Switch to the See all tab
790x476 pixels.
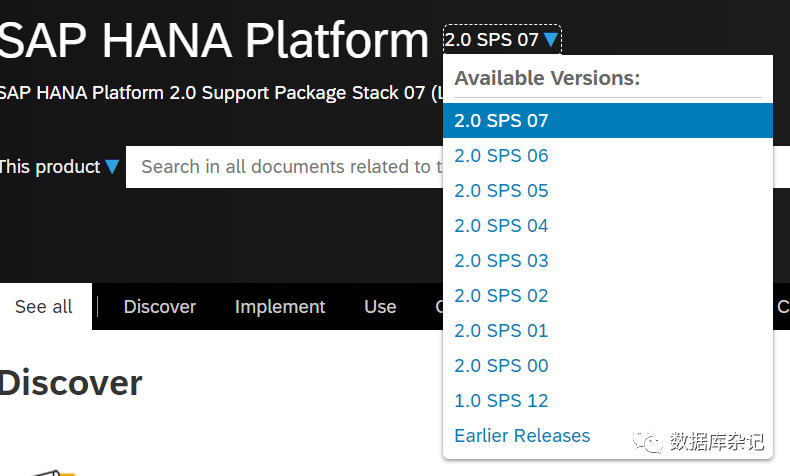44,307
